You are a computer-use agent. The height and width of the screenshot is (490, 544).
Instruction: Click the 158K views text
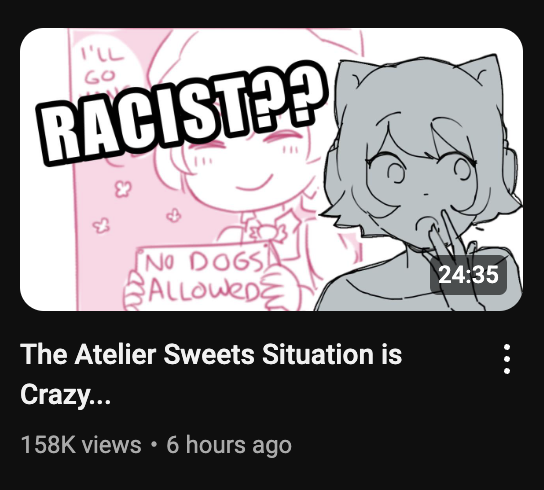click(x=81, y=445)
